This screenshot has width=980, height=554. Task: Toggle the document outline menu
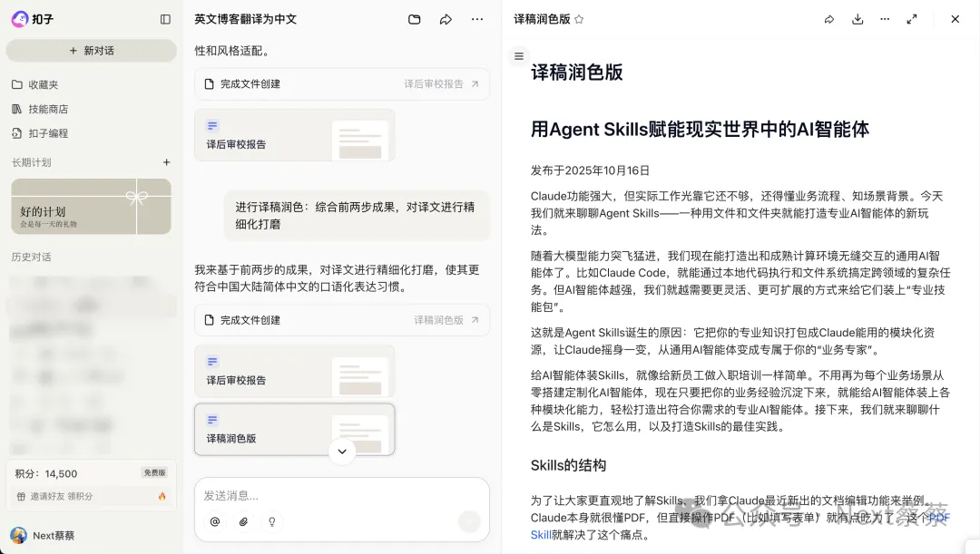click(x=519, y=56)
